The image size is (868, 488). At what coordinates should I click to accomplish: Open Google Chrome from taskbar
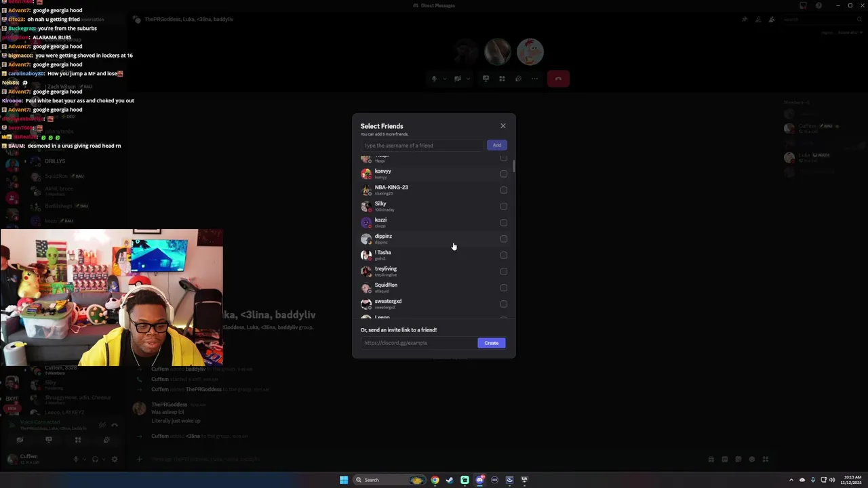point(435,480)
